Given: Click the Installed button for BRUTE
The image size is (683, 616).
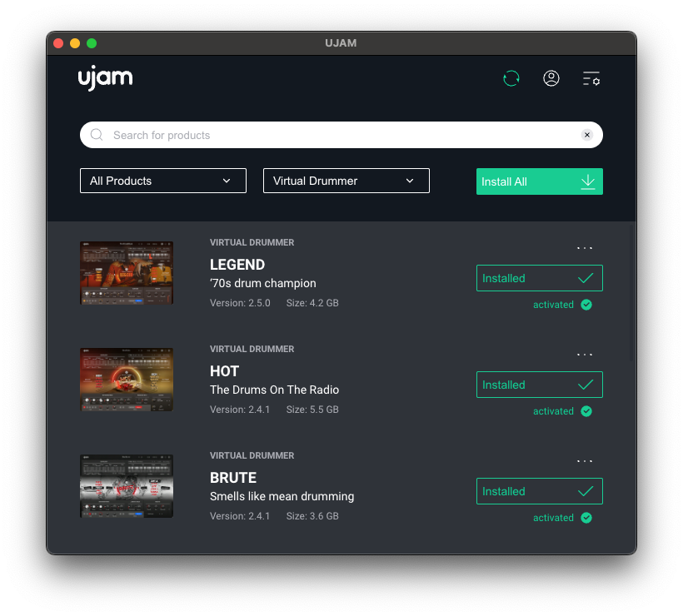Looking at the screenshot, I should [539, 491].
